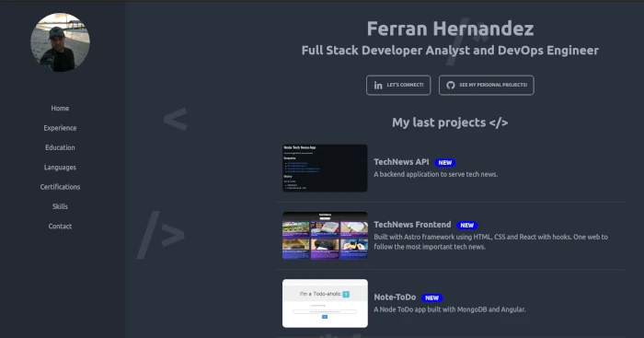
Task: Select Languages from the sidebar menu
Action: tap(60, 167)
